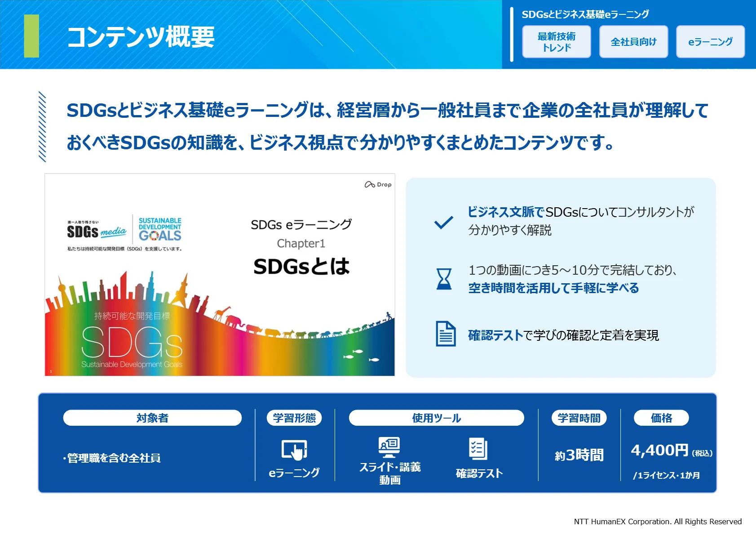The height and width of the screenshot is (535, 756).
Task: Click the checklist test icon
Action: (478, 448)
